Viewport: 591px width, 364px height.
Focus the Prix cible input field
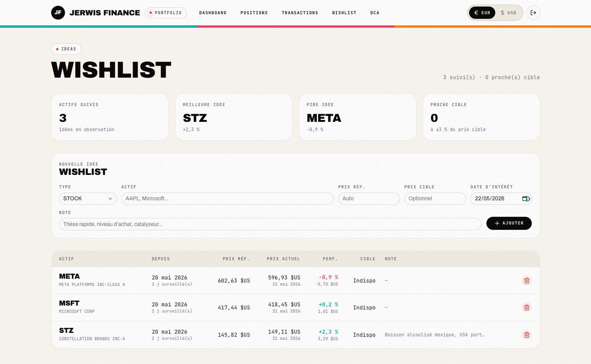(x=435, y=199)
